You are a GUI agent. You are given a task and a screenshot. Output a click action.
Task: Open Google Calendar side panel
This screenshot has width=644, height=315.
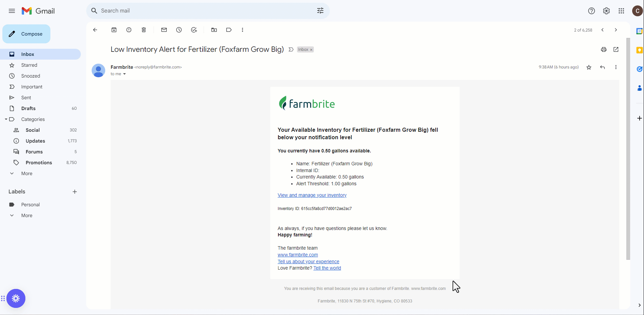[639, 31]
